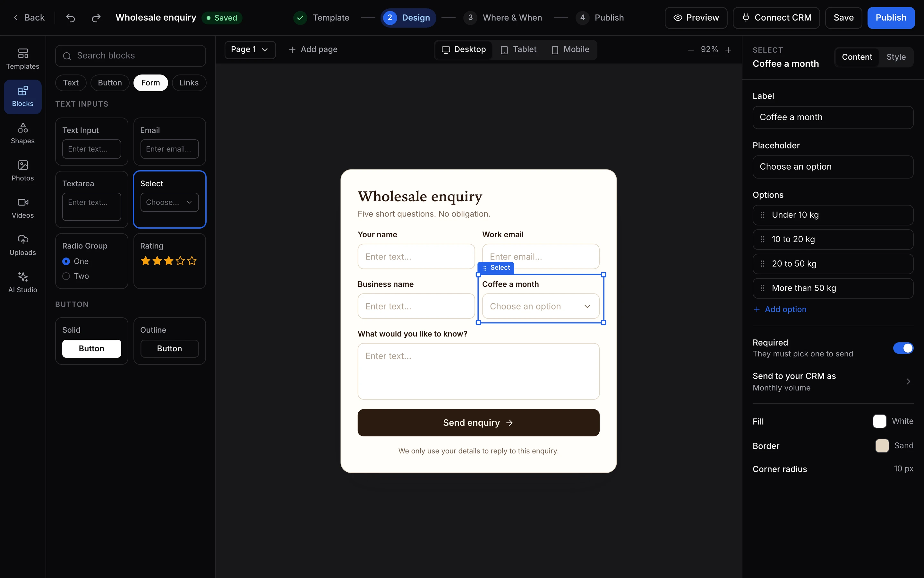The image size is (924, 578).
Task: Select the Two radio option
Action: pos(66,276)
